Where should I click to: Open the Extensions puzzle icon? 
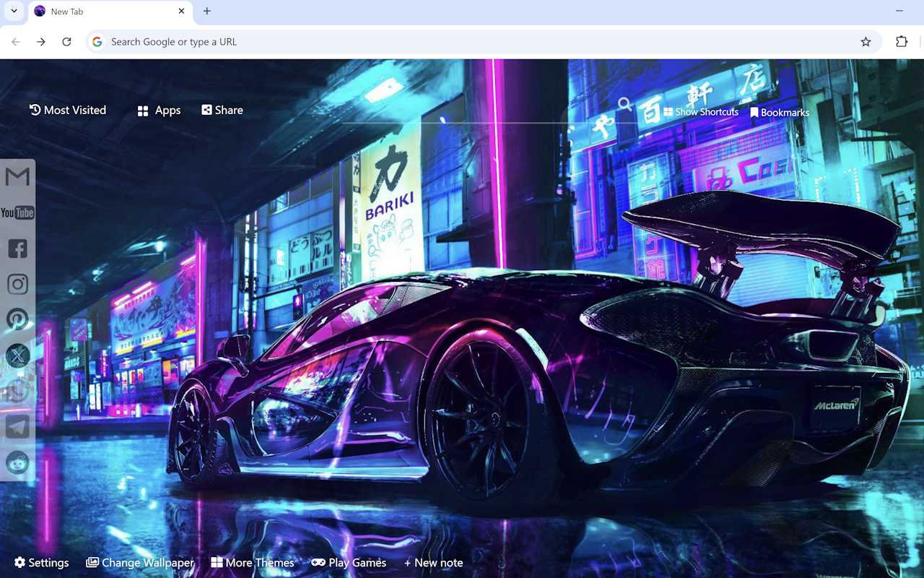(x=902, y=42)
